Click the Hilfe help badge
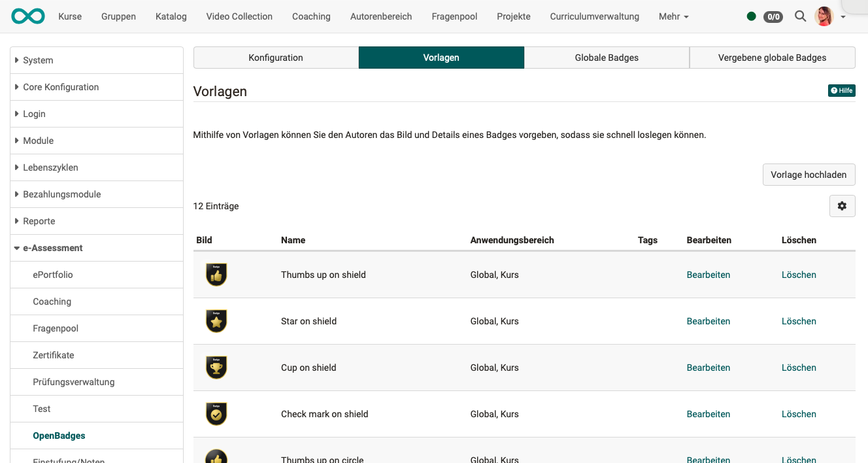This screenshot has height=463, width=868. pyautogui.click(x=841, y=91)
